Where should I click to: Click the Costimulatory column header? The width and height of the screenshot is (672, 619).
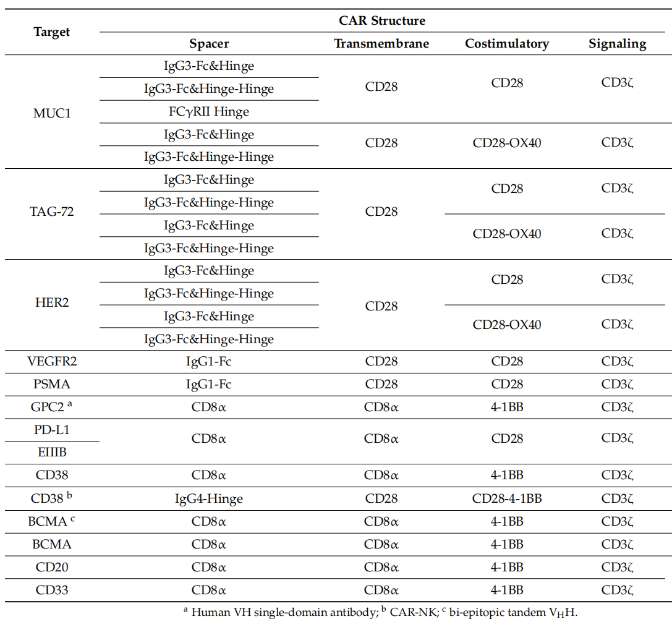click(507, 44)
